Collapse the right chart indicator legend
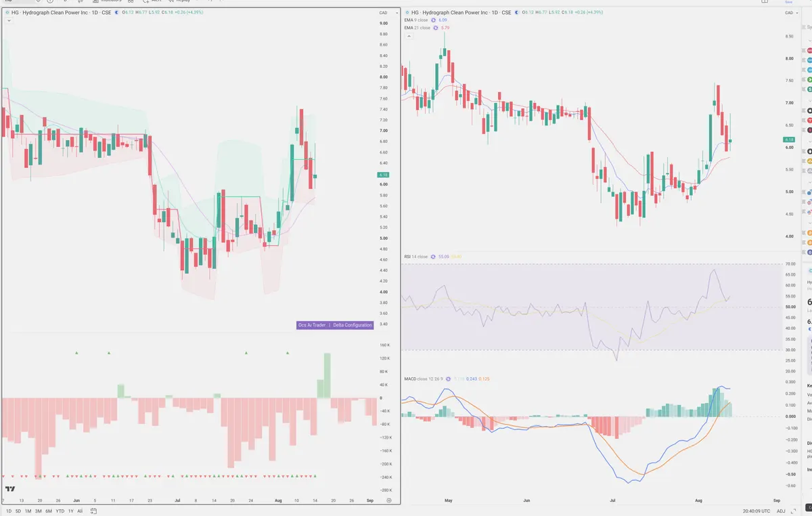 (409, 35)
